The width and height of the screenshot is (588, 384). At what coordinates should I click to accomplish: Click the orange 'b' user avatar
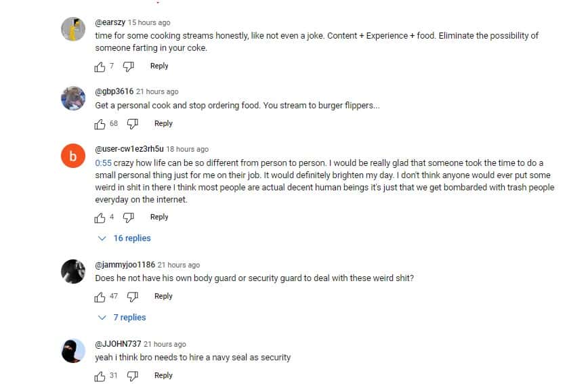point(73,156)
